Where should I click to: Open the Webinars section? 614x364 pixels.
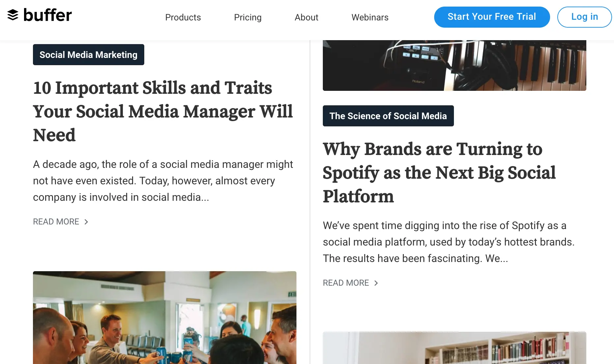point(370,17)
